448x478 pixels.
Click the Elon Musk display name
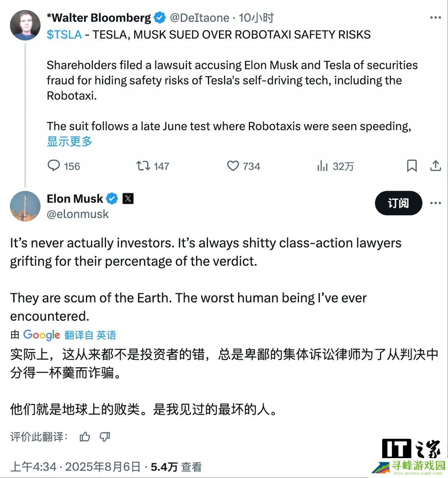coord(75,198)
